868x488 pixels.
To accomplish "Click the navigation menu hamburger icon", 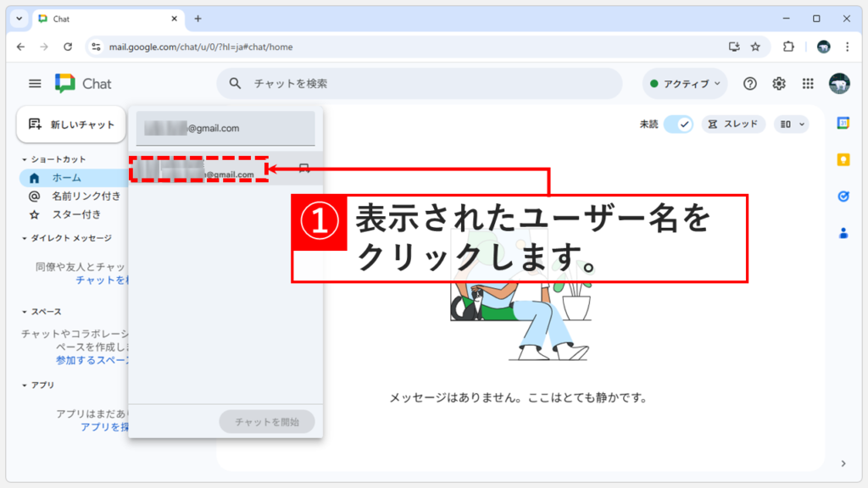I will tap(34, 83).
